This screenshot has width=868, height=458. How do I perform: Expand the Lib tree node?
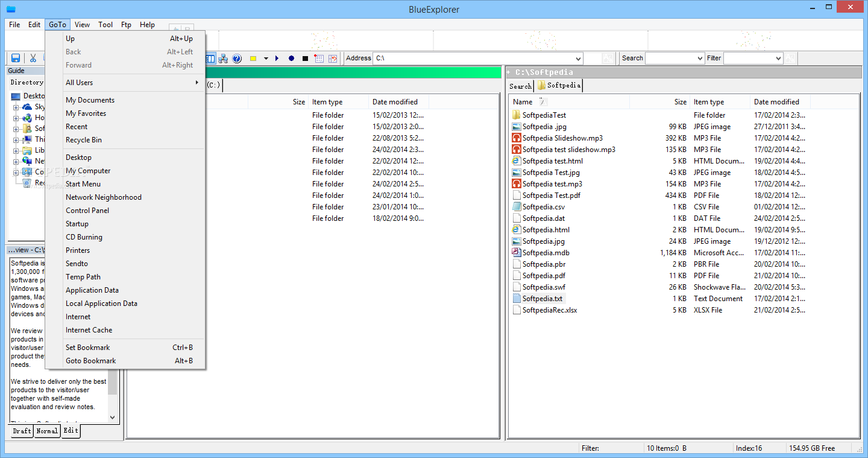[16, 151]
